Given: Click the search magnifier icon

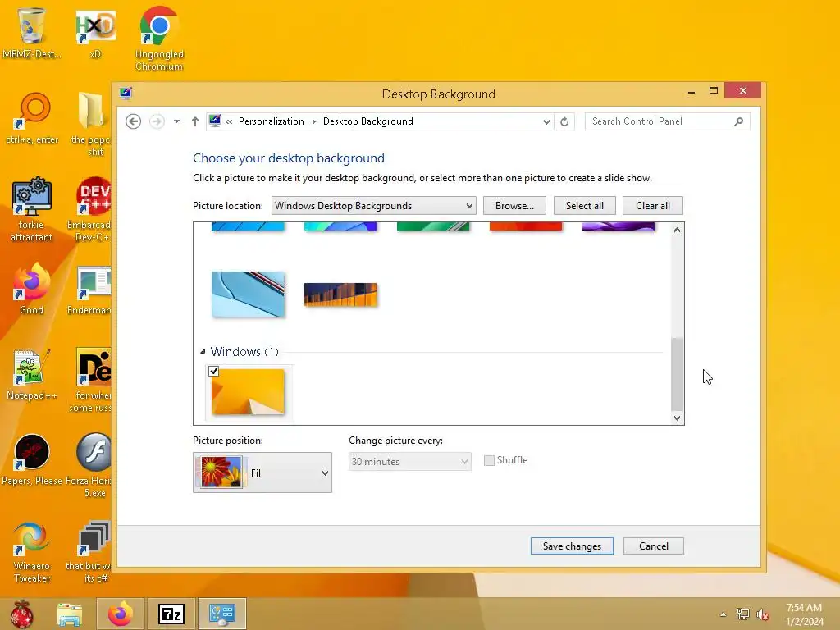Looking at the screenshot, I should pos(739,121).
